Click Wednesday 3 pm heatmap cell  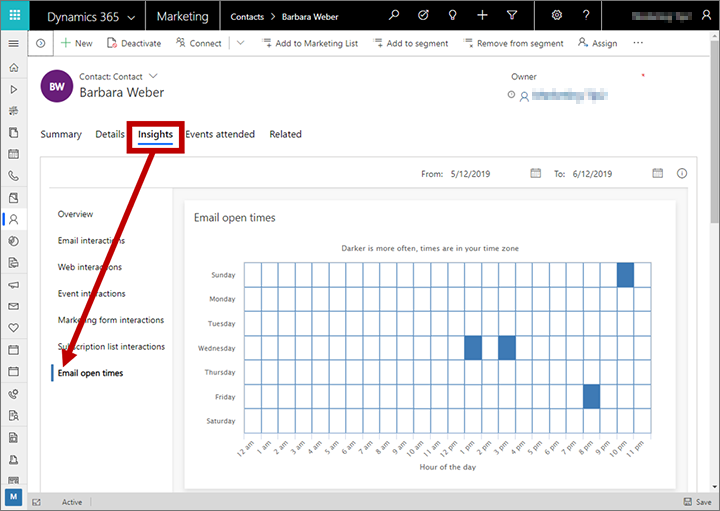tap(507, 348)
